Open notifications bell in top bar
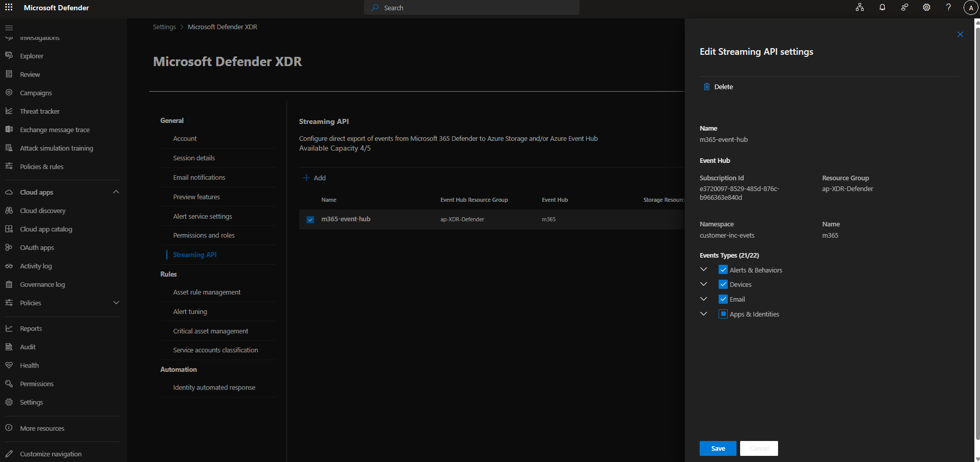Screen dimensions: 980x462 pyautogui.click(x=882, y=7)
